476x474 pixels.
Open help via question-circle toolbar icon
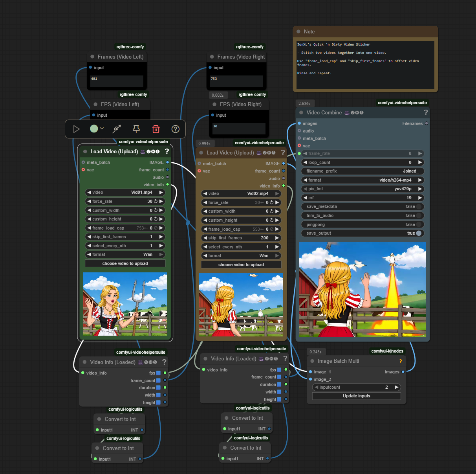[176, 129]
